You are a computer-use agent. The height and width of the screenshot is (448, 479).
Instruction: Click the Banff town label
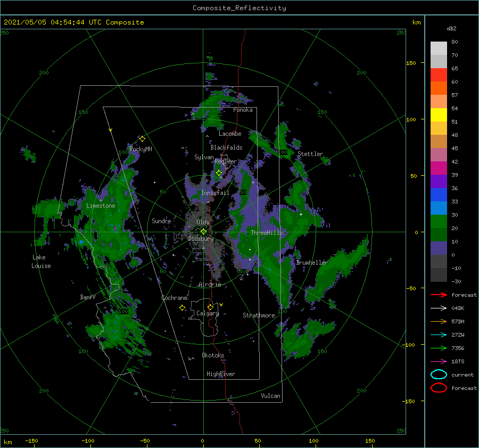88,297
